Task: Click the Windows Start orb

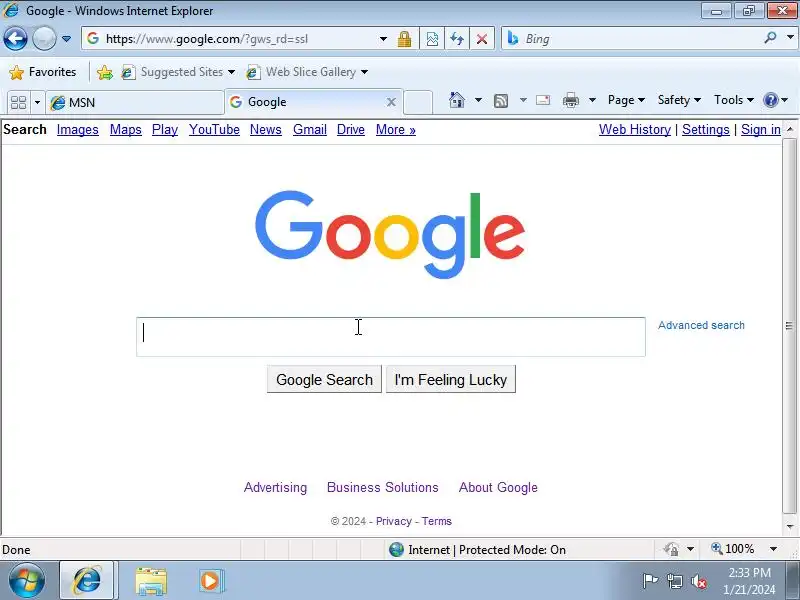Action: click(26, 580)
